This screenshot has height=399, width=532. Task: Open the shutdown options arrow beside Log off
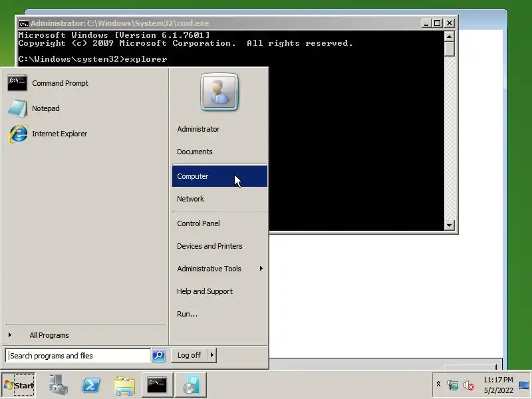pyautogui.click(x=212, y=355)
